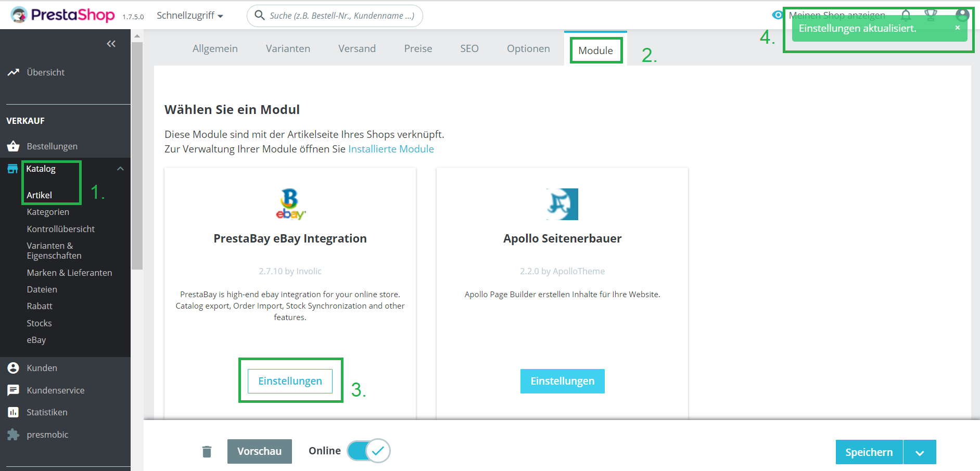
Task: Click the Kundenservice chat icon
Action: click(x=14, y=390)
